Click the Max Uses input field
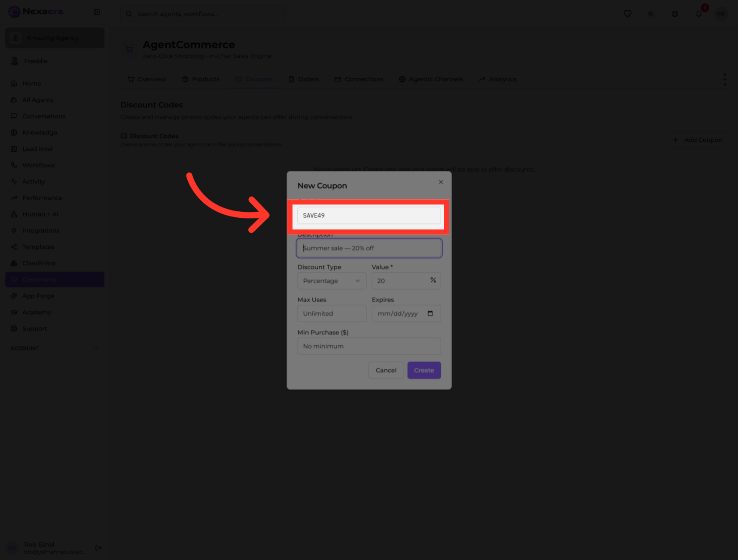 (332, 313)
